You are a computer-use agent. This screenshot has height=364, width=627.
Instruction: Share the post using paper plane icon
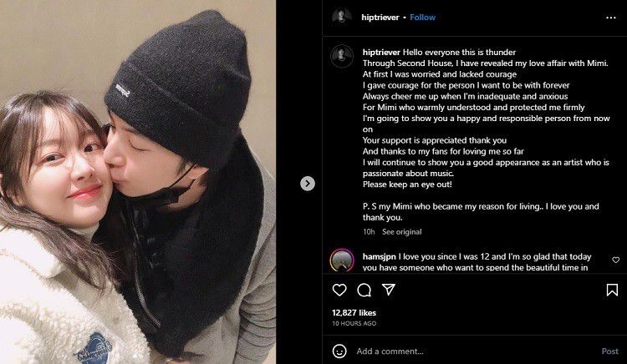point(389,290)
